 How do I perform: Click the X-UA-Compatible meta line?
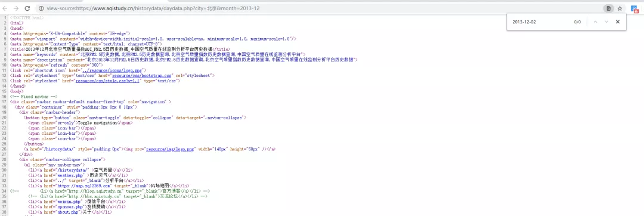pyautogui.click(x=70, y=33)
